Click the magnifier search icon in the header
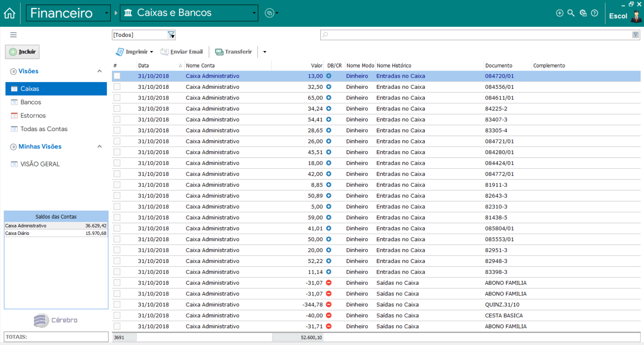This screenshot has height=345, width=644. [571, 13]
